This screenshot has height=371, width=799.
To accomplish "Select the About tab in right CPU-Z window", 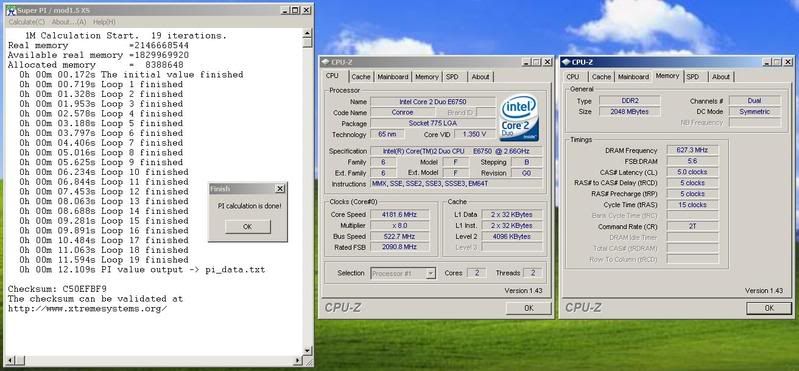I will click(x=721, y=77).
